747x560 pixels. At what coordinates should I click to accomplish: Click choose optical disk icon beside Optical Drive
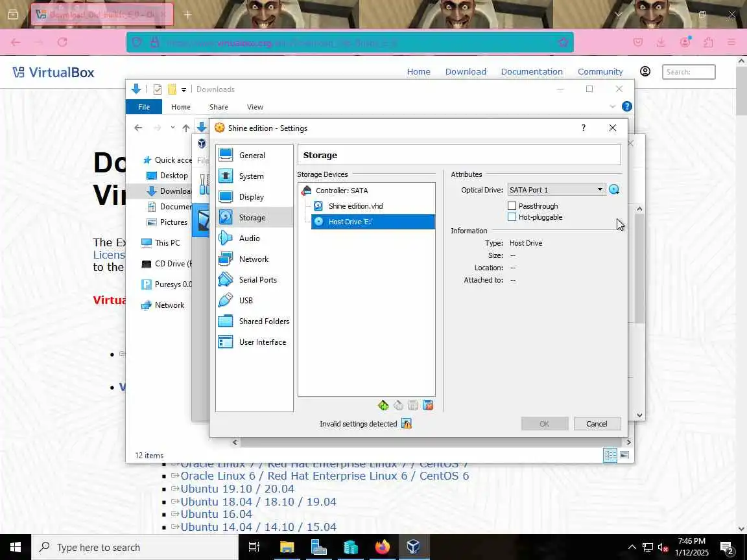click(x=614, y=189)
